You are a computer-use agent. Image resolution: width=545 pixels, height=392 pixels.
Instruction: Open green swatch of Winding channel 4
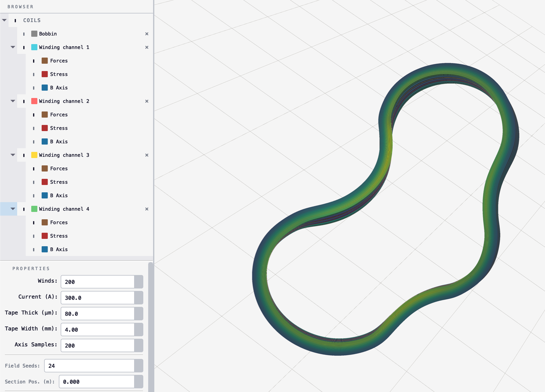(34, 209)
